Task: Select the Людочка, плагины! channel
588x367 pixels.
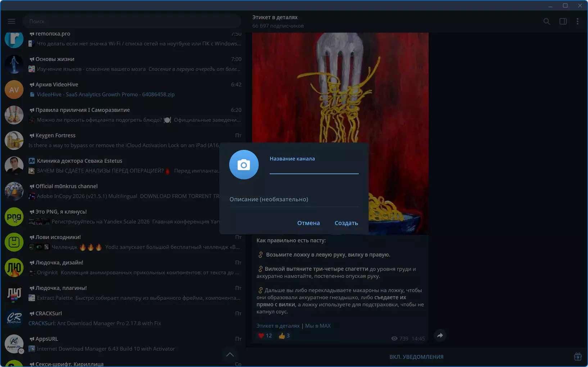Action: (x=123, y=293)
